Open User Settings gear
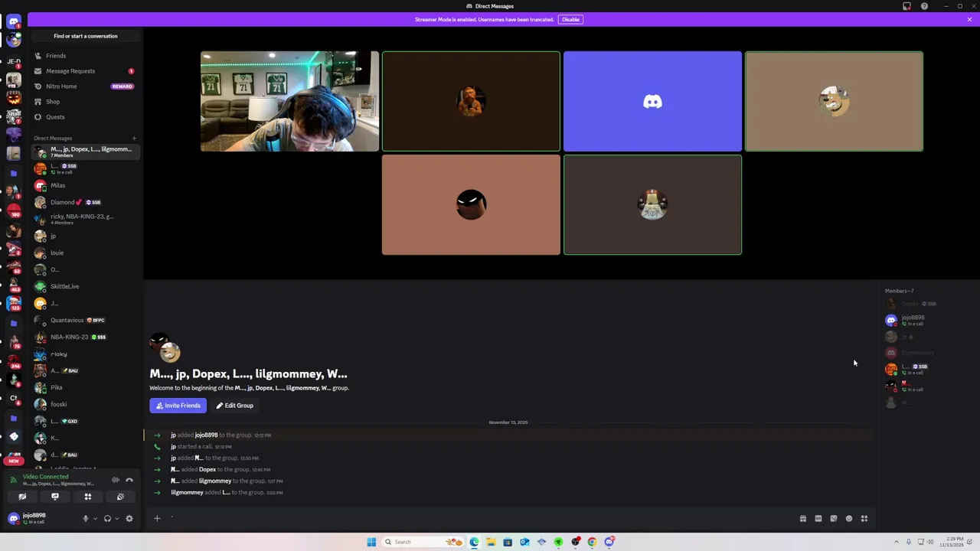980x551 pixels. tap(129, 518)
